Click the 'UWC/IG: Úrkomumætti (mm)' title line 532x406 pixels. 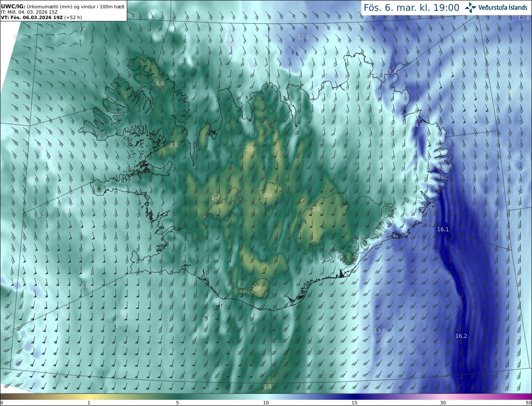(x=62, y=7)
